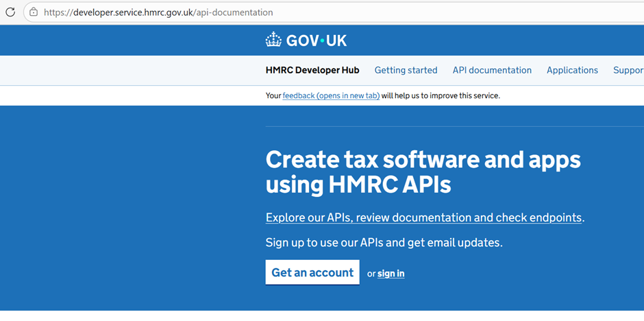Select the browser address bar URL
The image size is (644, 321).
[158, 12]
